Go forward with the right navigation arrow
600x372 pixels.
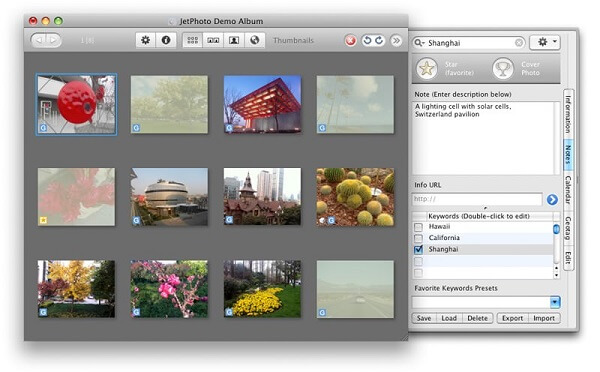click(x=54, y=40)
